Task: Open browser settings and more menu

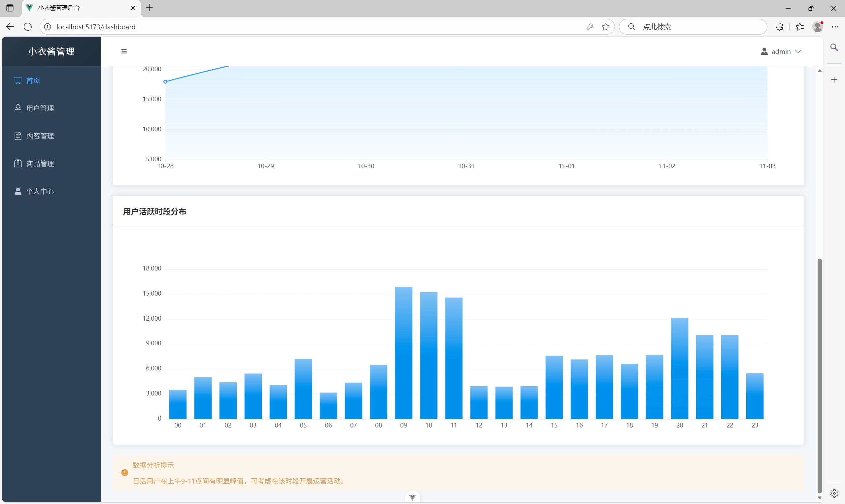Action: click(835, 26)
